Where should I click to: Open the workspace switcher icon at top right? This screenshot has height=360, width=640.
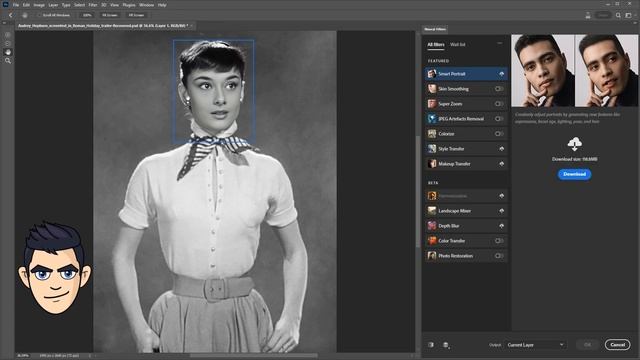629,15
